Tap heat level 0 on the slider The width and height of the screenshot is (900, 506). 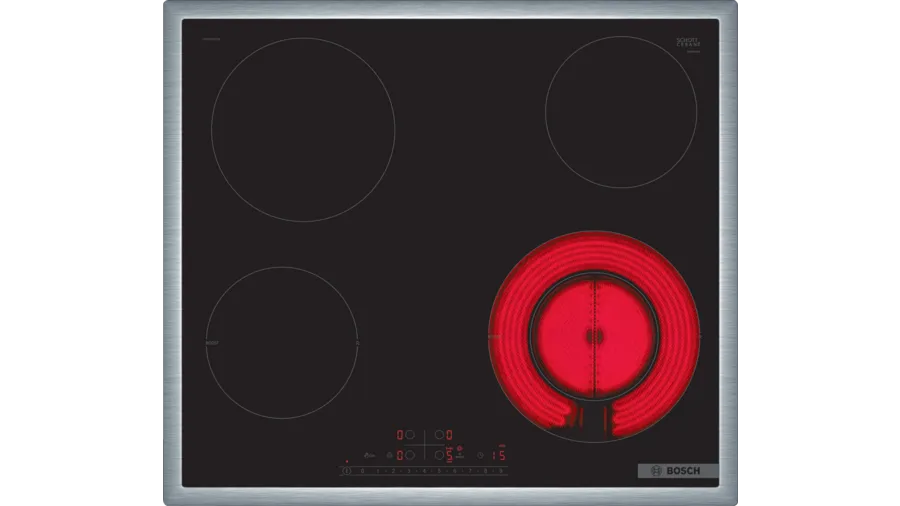point(362,471)
